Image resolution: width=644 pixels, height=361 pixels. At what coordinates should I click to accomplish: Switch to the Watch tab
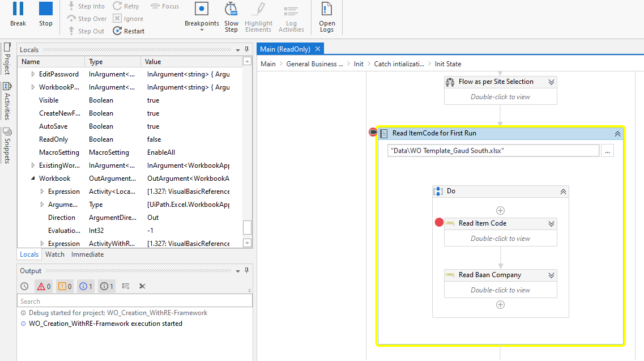pos(55,254)
